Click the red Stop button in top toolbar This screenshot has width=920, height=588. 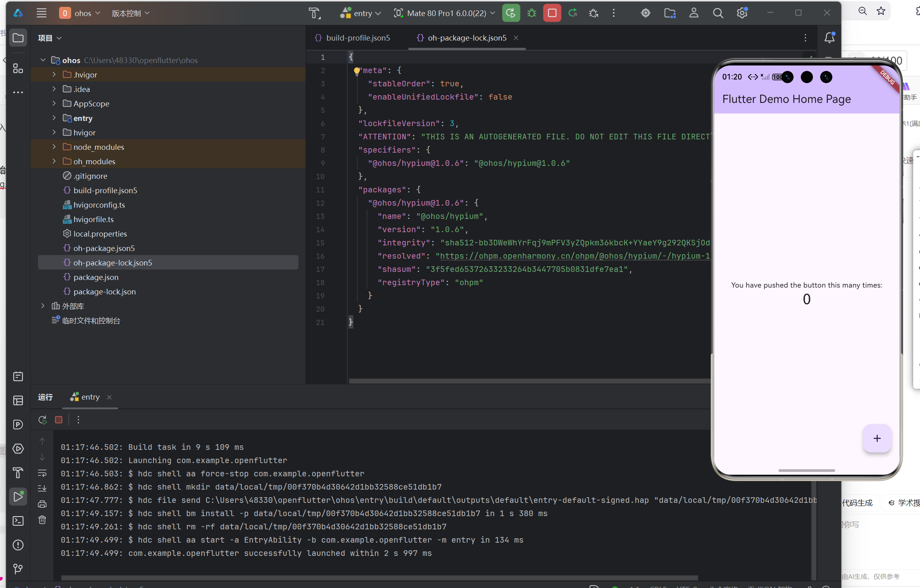552,13
